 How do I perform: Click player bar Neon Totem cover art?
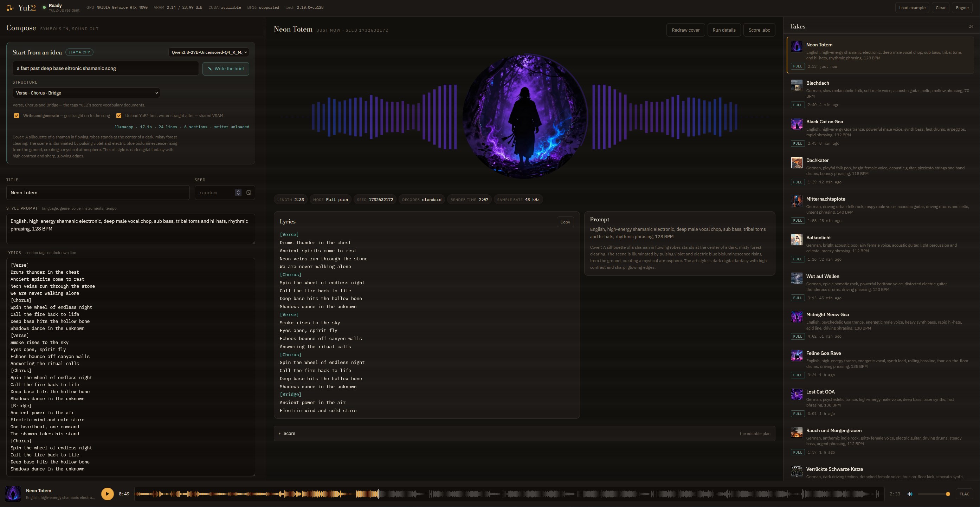click(13, 494)
